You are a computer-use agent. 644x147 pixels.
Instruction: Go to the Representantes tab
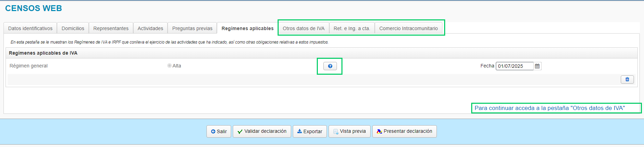tap(111, 28)
